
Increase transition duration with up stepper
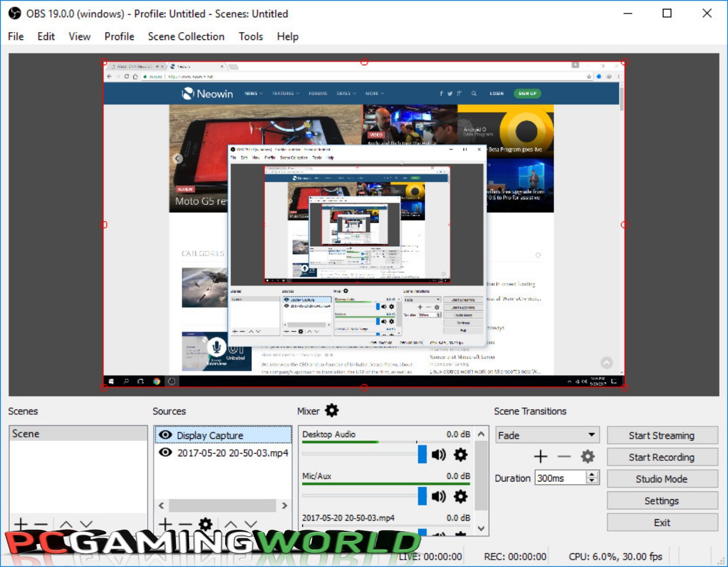(x=592, y=474)
